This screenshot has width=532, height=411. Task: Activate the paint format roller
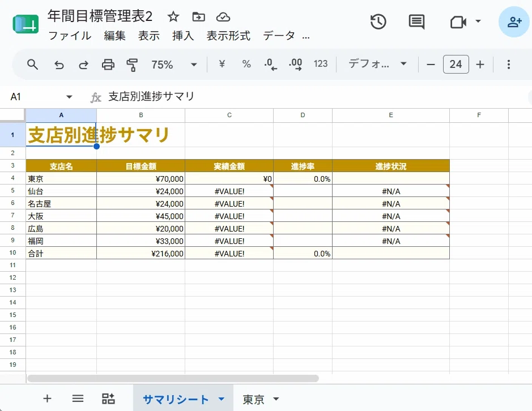132,65
